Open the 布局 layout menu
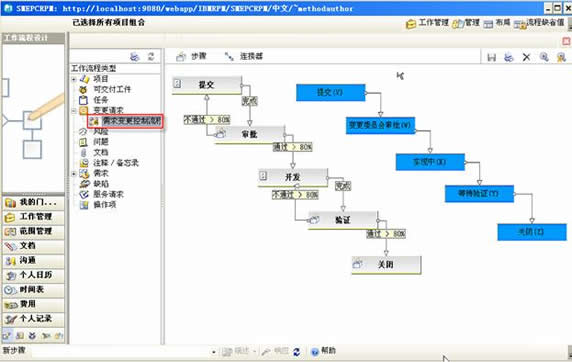572x362 pixels. click(x=497, y=23)
